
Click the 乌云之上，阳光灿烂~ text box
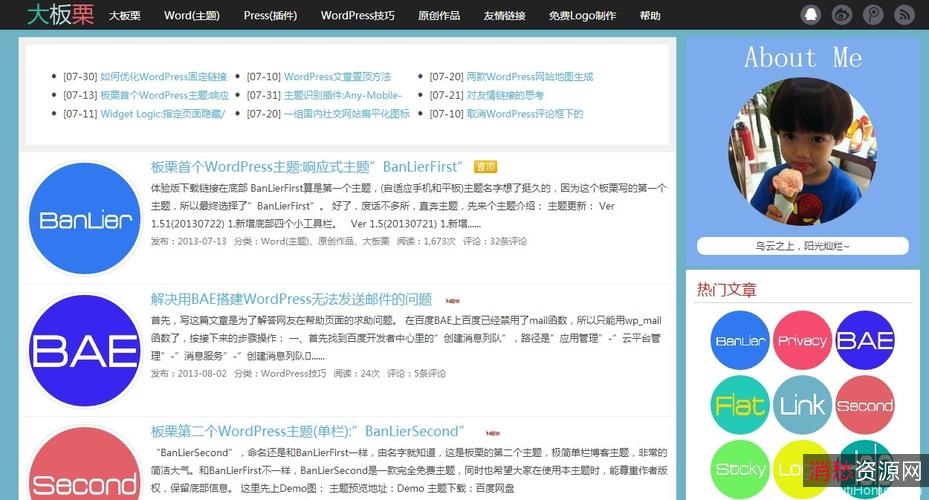coord(802,246)
